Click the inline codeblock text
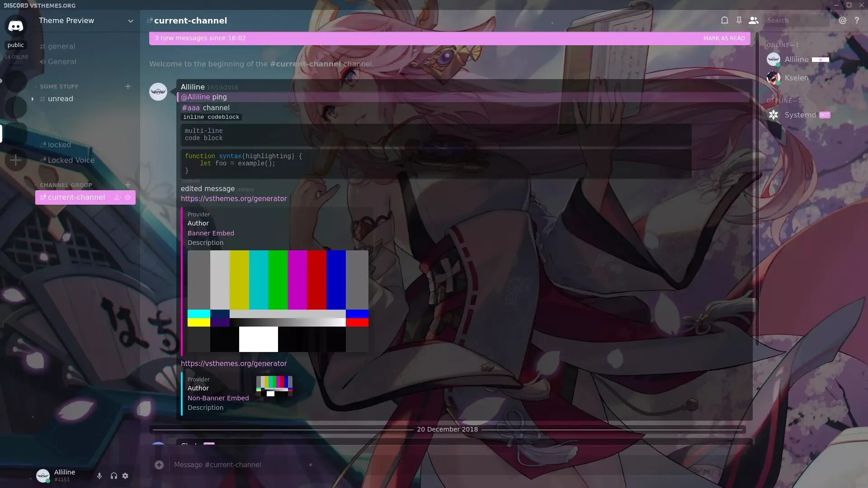 (211, 117)
